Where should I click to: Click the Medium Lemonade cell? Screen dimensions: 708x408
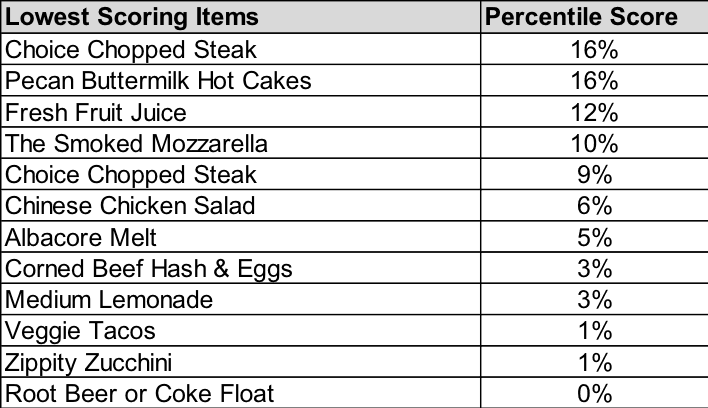(240, 300)
